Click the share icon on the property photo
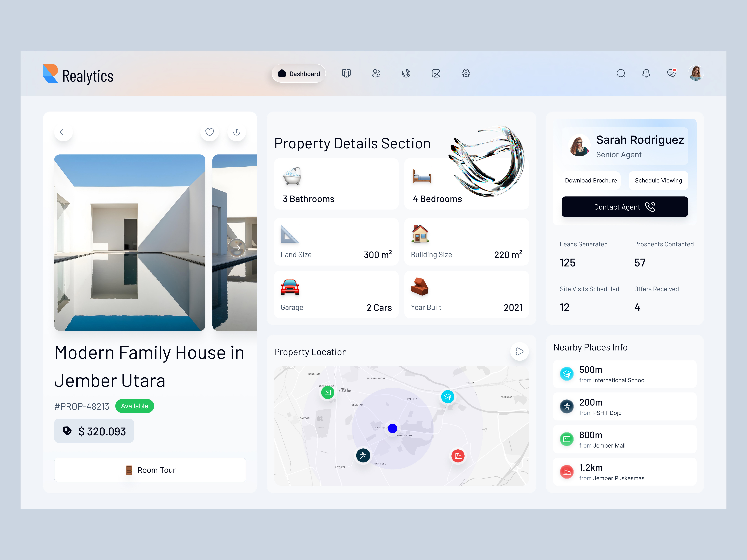This screenshot has height=560, width=747. [x=236, y=132]
